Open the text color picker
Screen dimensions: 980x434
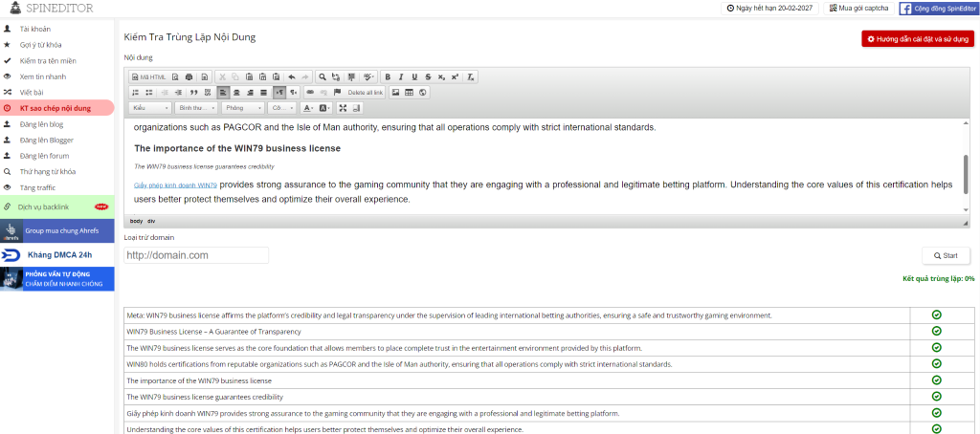[308, 108]
